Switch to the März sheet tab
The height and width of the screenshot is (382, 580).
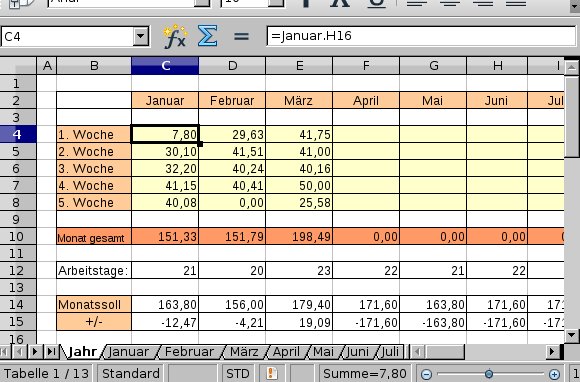point(244,352)
